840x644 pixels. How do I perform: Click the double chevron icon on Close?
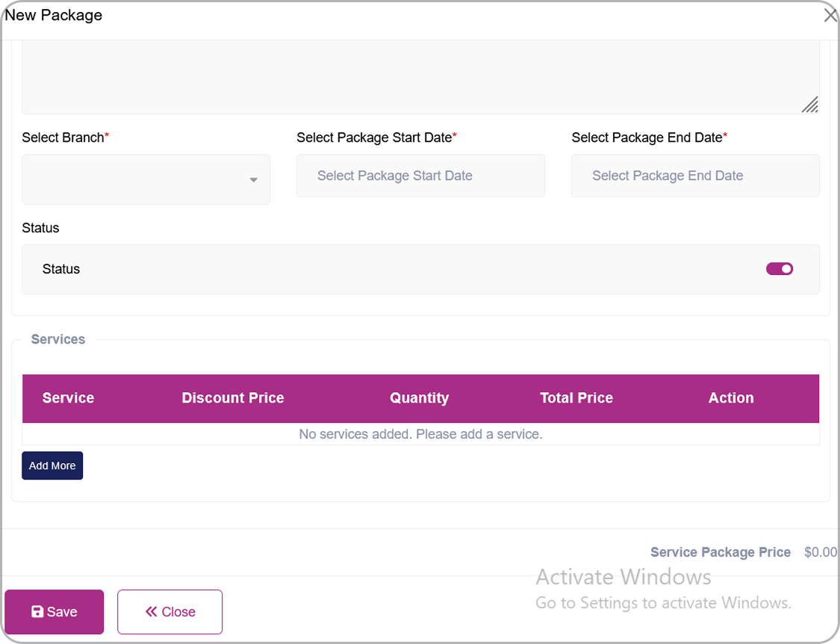tap(152, 612)
